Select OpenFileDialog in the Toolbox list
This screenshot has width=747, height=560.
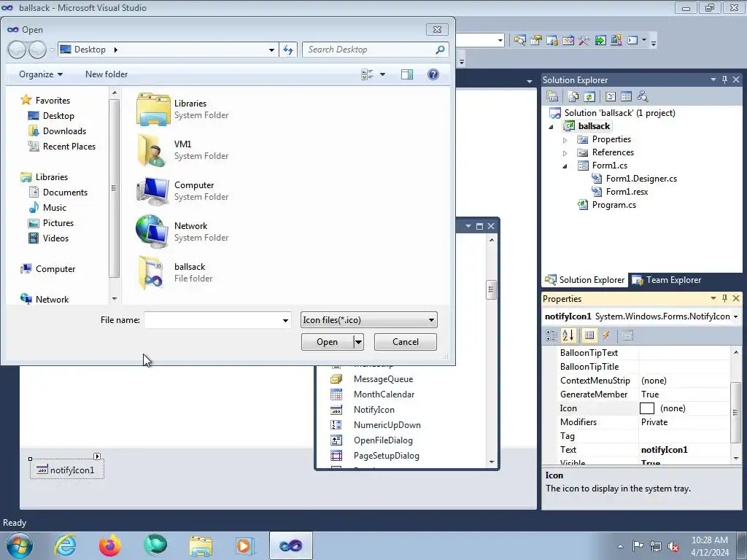371,440
